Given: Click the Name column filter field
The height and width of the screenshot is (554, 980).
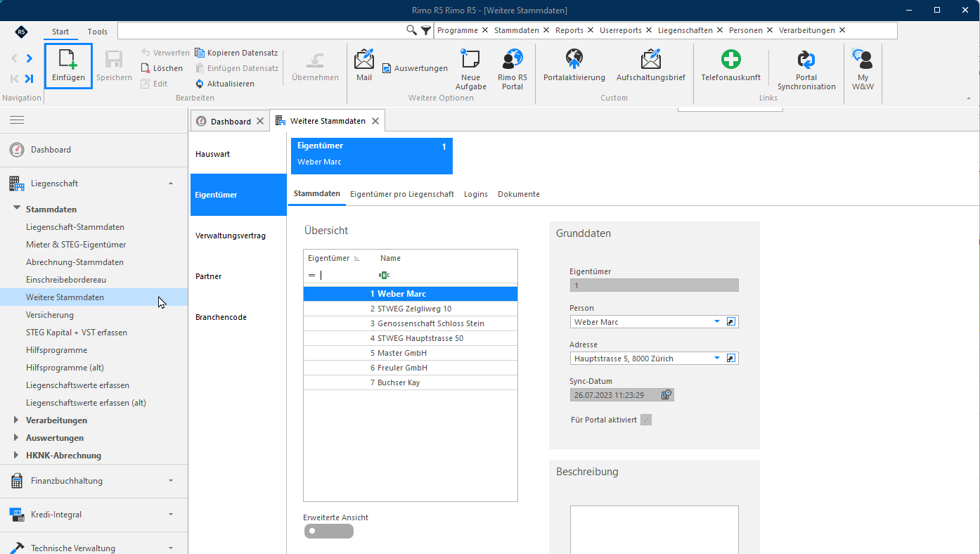Looking at the screenshot, I should (446, 275).
